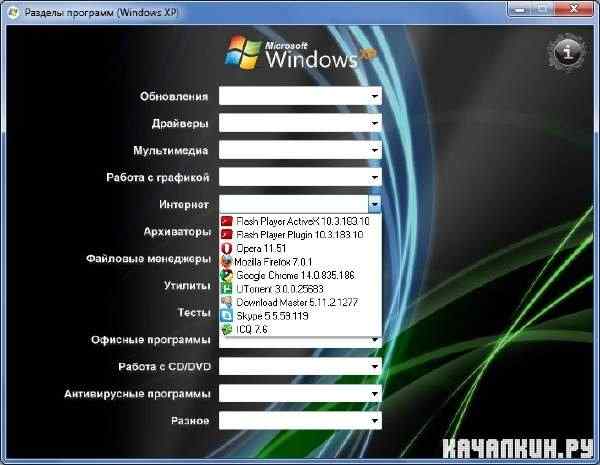This screenshot has height=465, width=600.
Task: Click the Архиваторы label
Action: (x=177, y=232)
